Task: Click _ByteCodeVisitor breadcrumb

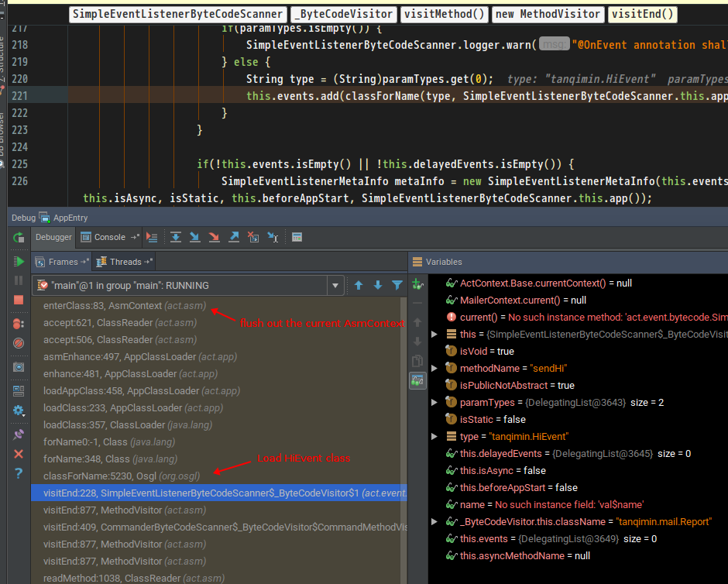Action: coord(344,14)
